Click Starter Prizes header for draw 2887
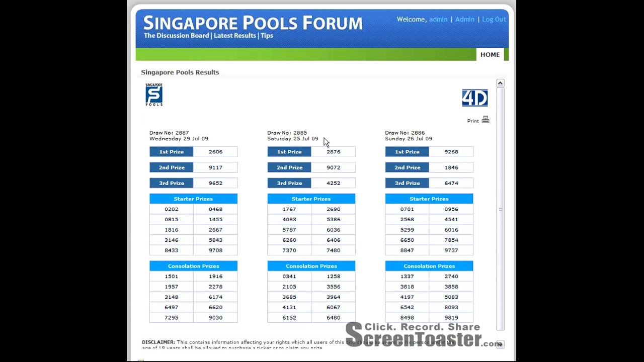The image size is (644, 362). (x=193, y=199)
